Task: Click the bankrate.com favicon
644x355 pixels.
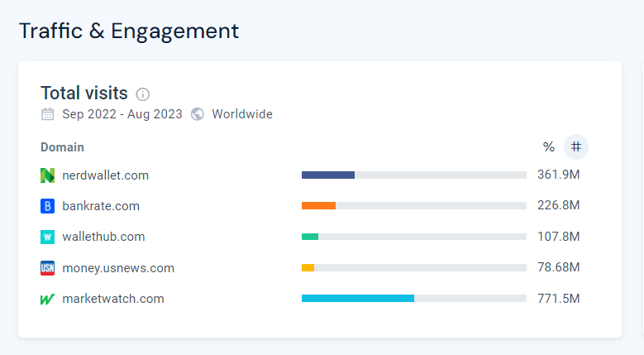Action: click(x=48, y=206)
